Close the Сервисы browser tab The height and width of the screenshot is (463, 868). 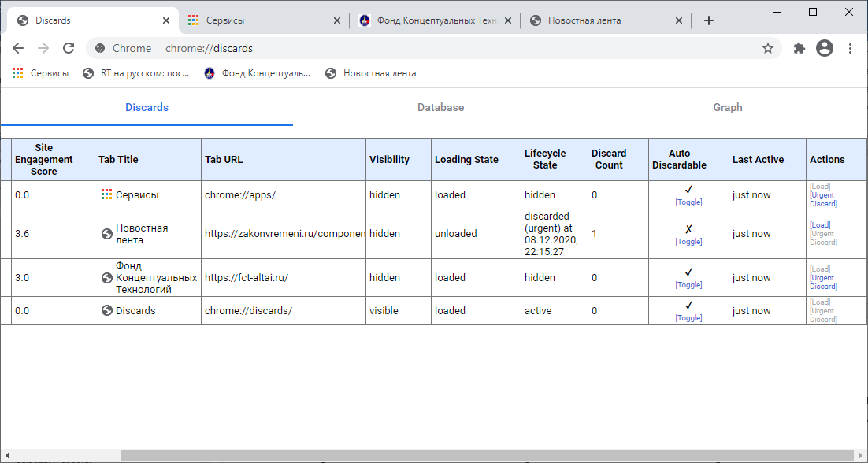337,20
